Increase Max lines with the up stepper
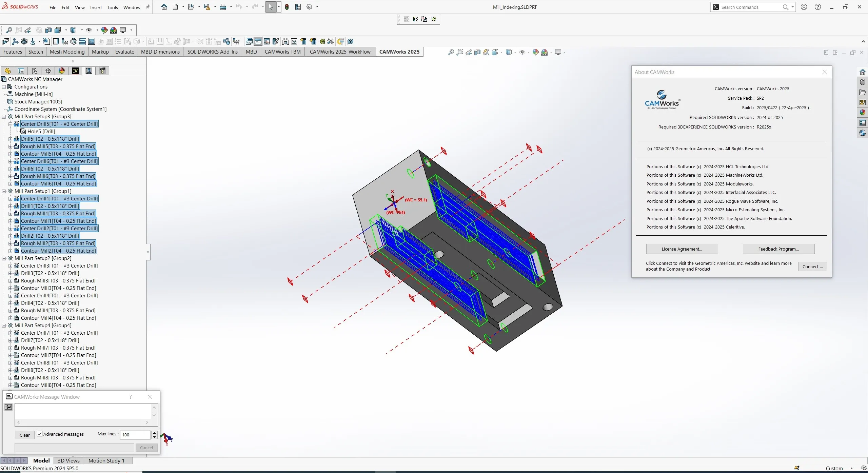Image resolution: width=868 pixels, height=473 pixels. 155,433
